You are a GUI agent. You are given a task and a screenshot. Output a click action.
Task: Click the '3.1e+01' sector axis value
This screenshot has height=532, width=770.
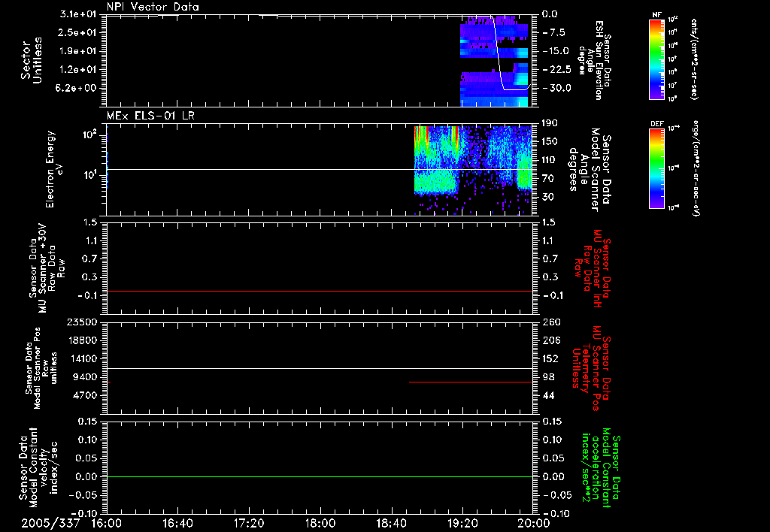[78, 14]
